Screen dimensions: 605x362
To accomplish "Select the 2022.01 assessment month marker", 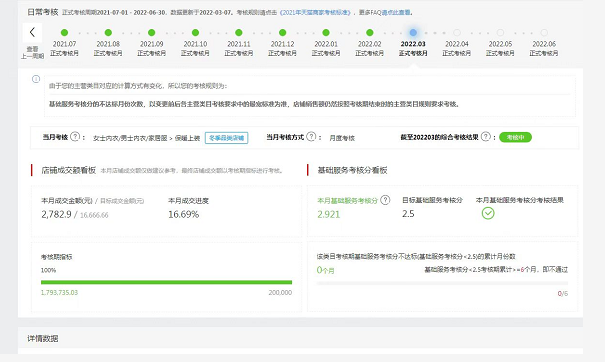I will click(326, 33).
